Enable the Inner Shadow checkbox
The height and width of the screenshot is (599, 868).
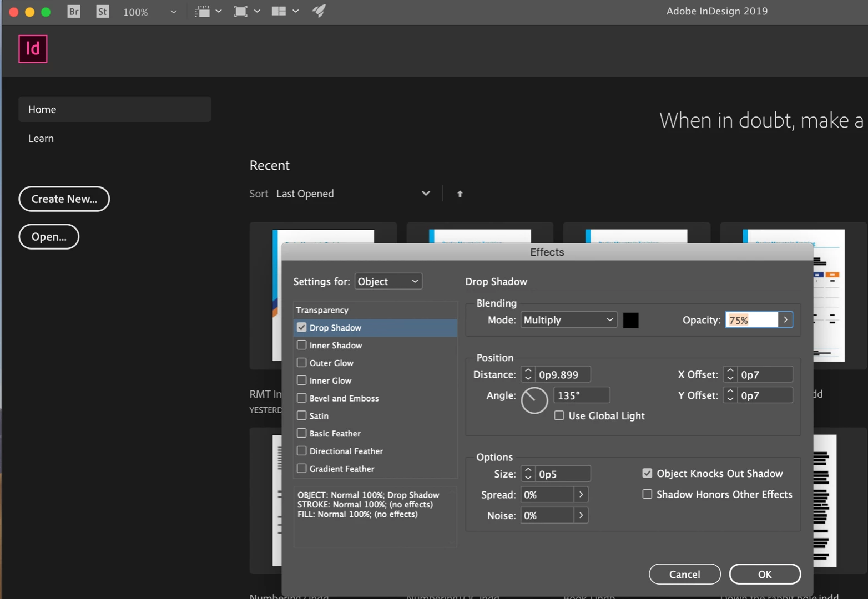coord(301,345)
